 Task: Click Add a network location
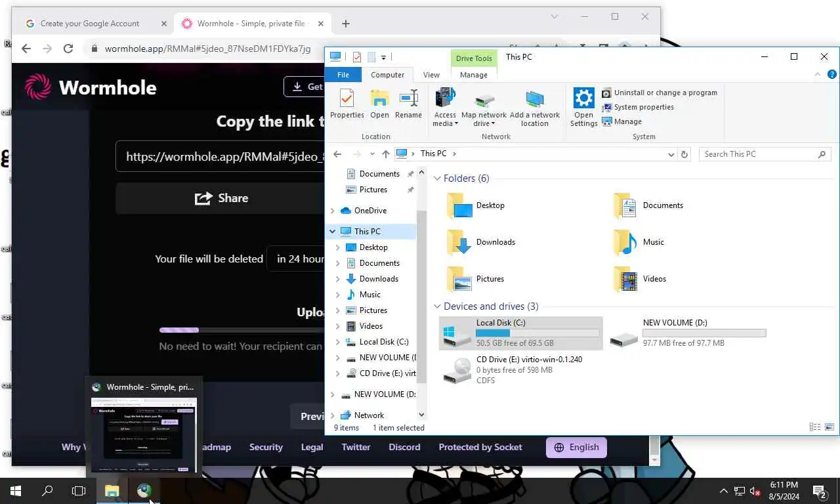click(x=535, y=108)
